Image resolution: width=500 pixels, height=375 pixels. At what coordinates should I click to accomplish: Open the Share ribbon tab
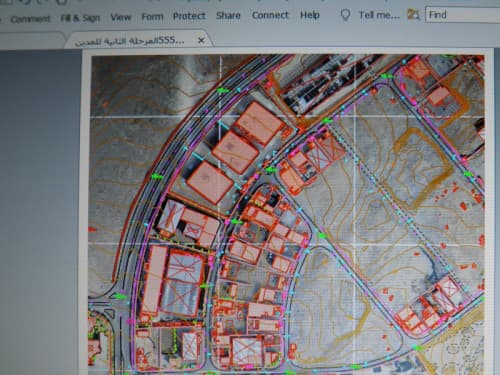228,15
